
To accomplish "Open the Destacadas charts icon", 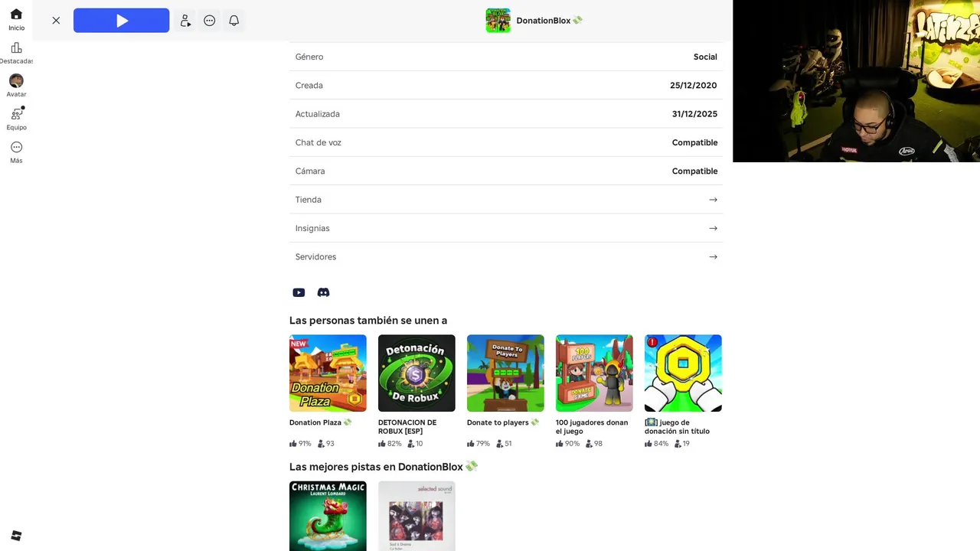I will point(16,47).
